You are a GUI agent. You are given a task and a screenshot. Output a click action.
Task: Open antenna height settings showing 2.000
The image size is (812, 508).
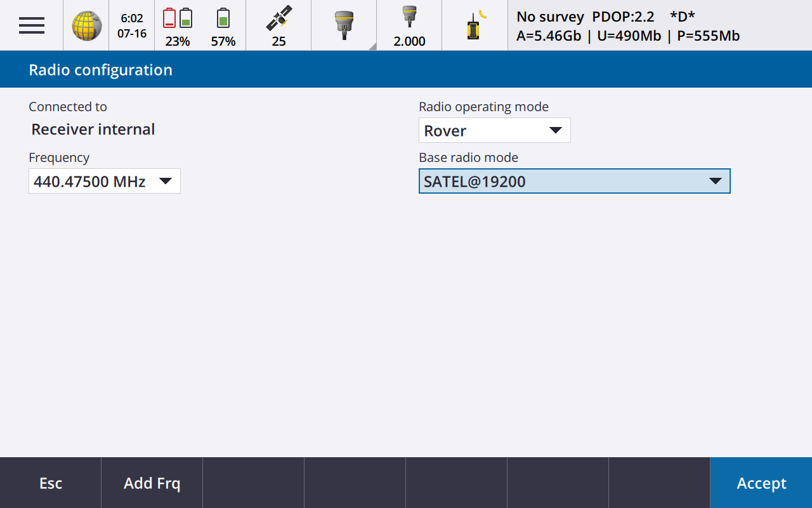(x=409, y=25)
